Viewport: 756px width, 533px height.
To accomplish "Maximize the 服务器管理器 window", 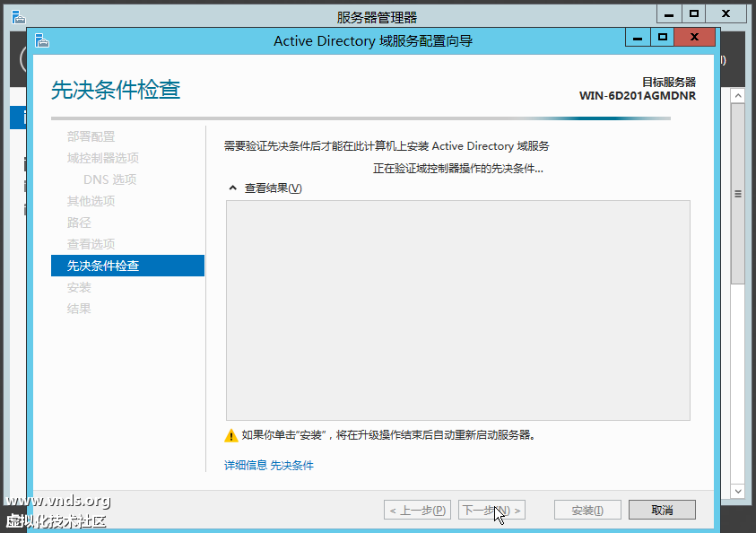I will tap(693, 14).
